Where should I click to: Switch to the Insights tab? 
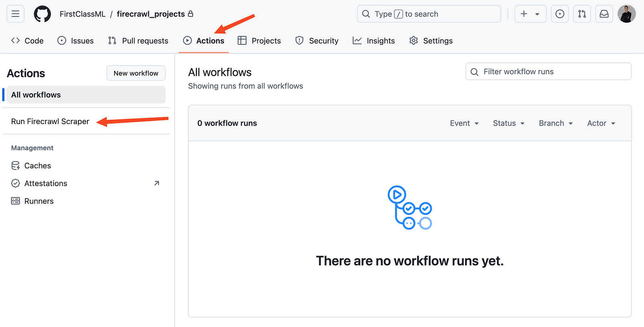click(374, 41)
